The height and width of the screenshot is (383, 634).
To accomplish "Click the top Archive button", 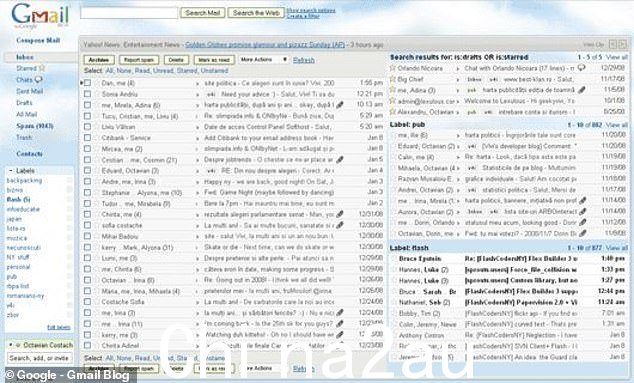I will click(x=99, y=60).
